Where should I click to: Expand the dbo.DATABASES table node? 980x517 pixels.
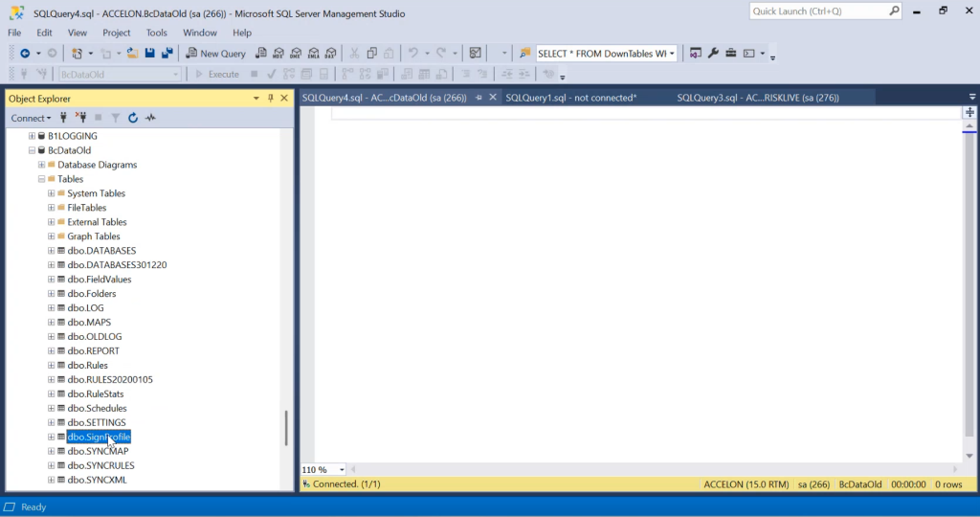tap(52, 251)
